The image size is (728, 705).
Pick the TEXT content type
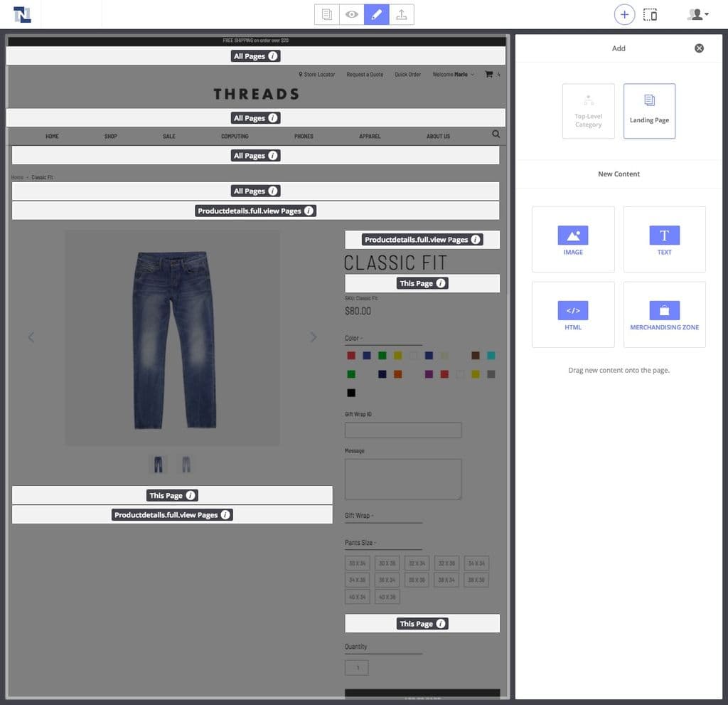[x=665, y=239]
